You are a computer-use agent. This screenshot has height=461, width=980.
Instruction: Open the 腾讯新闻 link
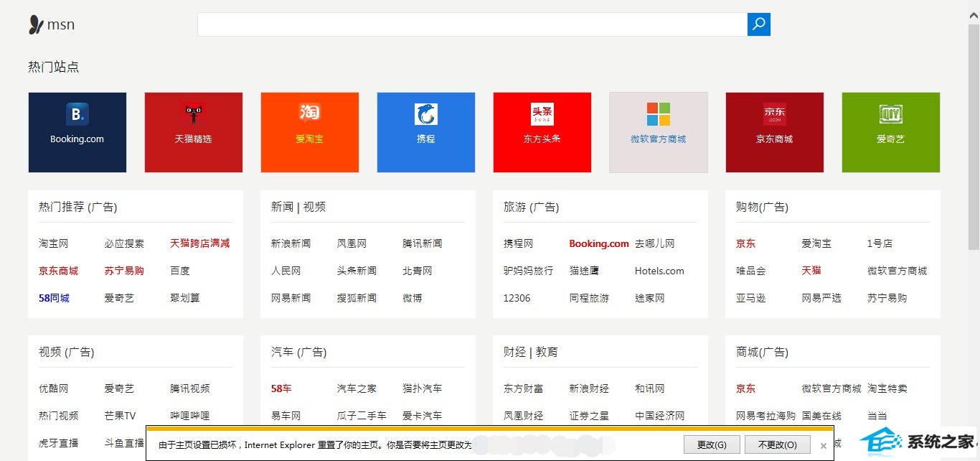tap(422, 243)
